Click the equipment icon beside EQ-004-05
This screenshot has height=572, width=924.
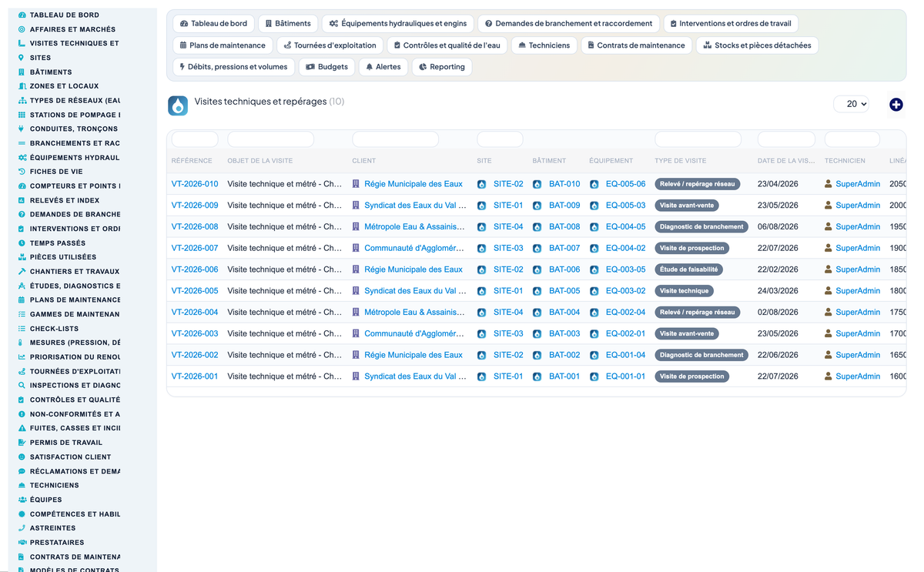pyautogui.click(x=594, y=227)
